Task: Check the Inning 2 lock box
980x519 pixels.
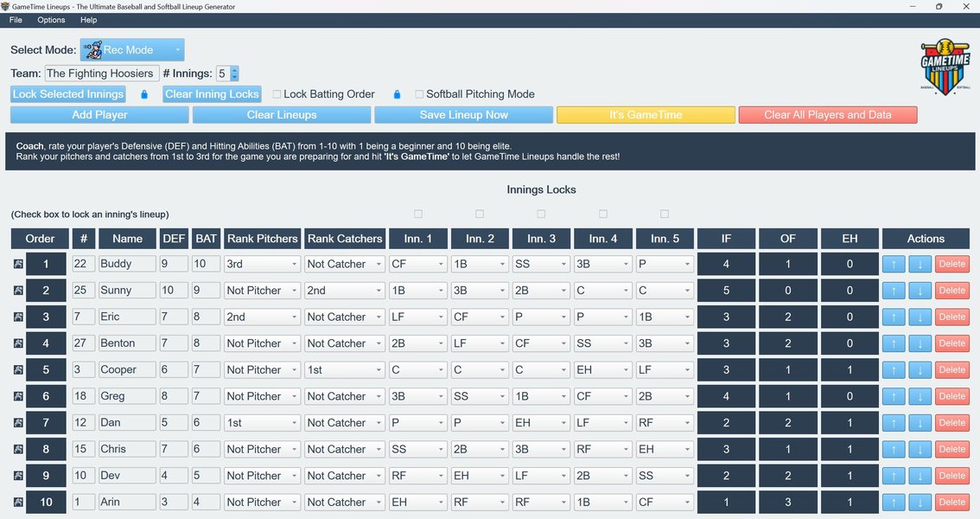Action: point(480,214)
